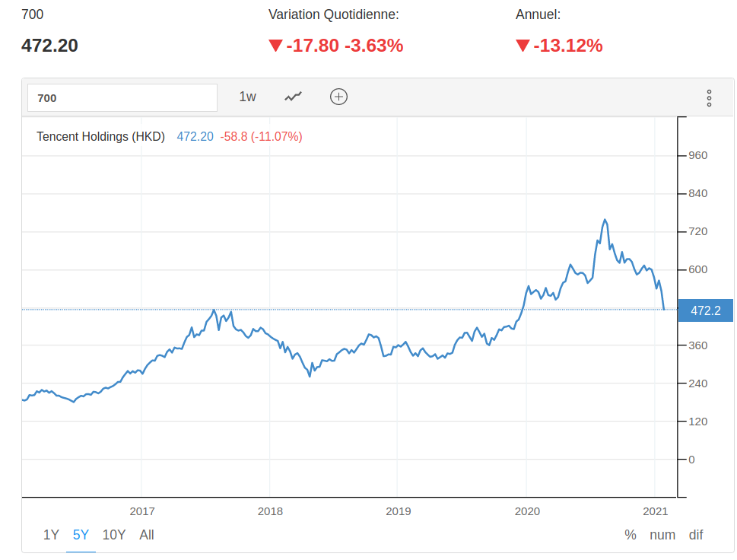Click the 600 level on price axis
737x560 pixels.
(697, 269)
